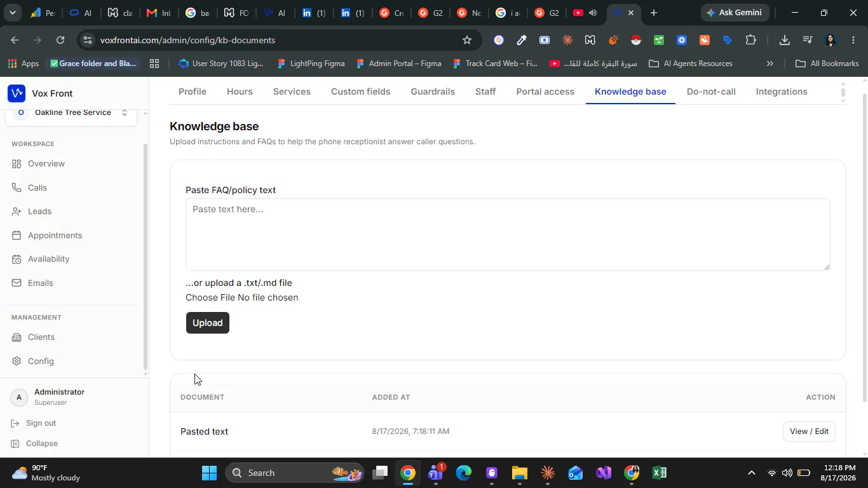The width and height of the screenshot is (868, 488).
Task: Click the Paste FAQ/policy text area
Action: (x=508, y=234)
